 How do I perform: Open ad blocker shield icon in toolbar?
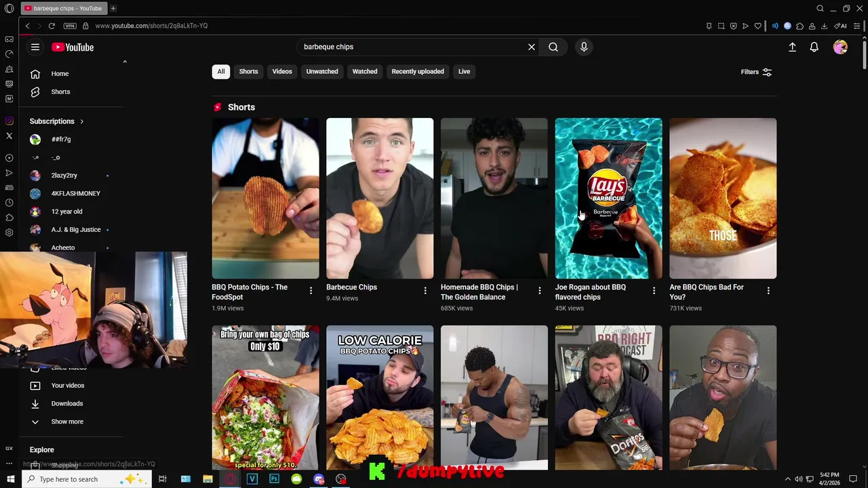[733, 26]
